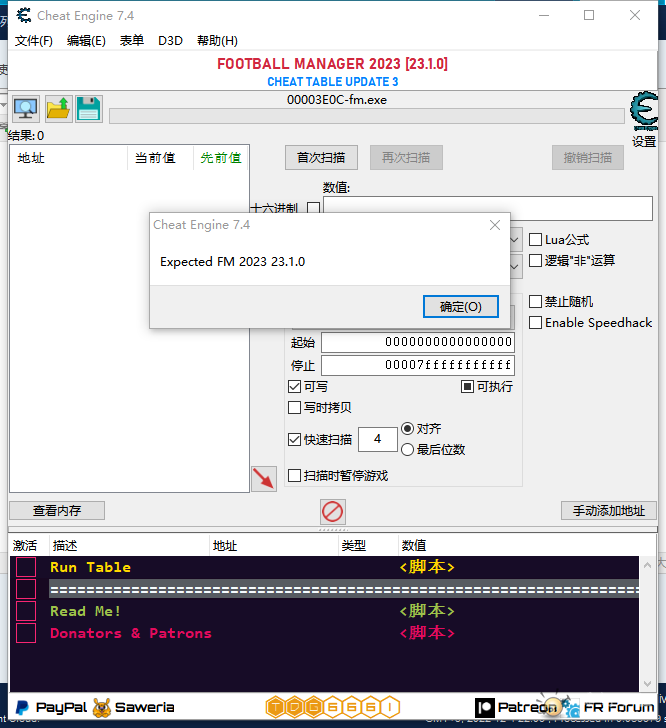Select the 对齐 radio button
Image resolution: width=666 pixels, height=728 pixels.
(407, 429)
